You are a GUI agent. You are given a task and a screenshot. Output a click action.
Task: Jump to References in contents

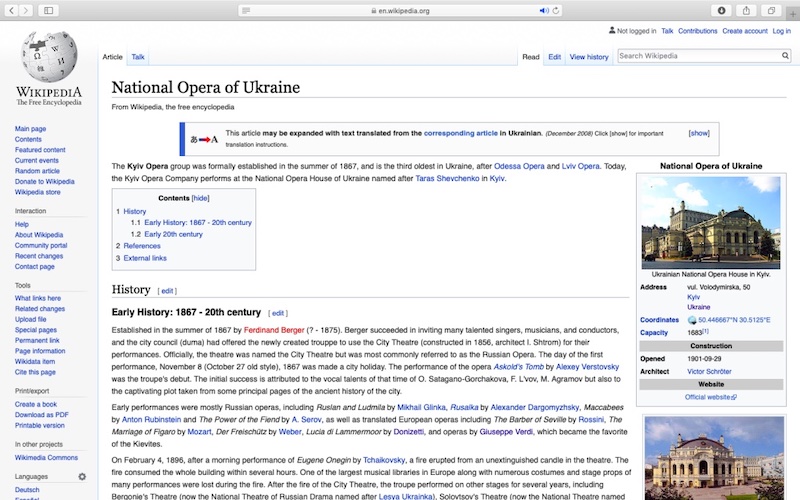tap(142, 246)
